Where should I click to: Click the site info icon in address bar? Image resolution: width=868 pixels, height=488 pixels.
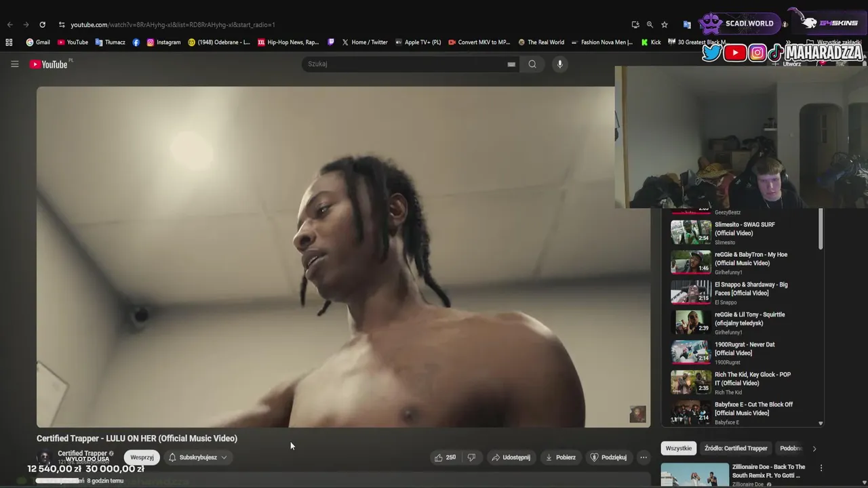pyautogui.click(x=62, y=24)
